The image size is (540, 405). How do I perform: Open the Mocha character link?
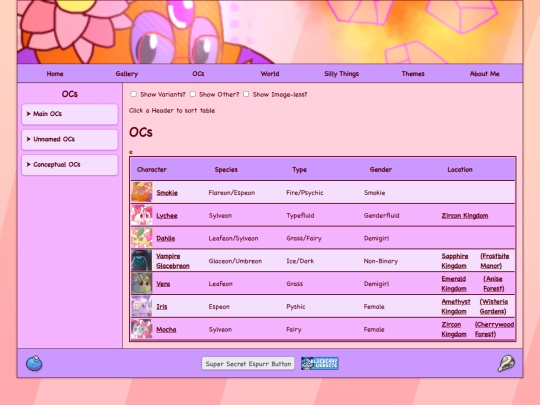pyautogui.click(x=166, y=329)
